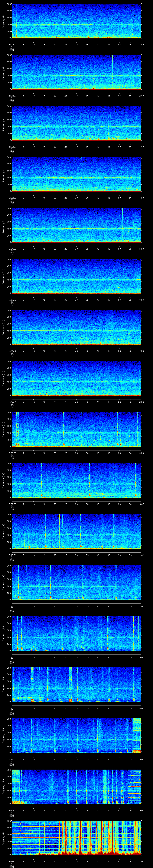Select the '18:05:00' start time label
The width and height of the screenshot is (153, 868).
(12, 300)
